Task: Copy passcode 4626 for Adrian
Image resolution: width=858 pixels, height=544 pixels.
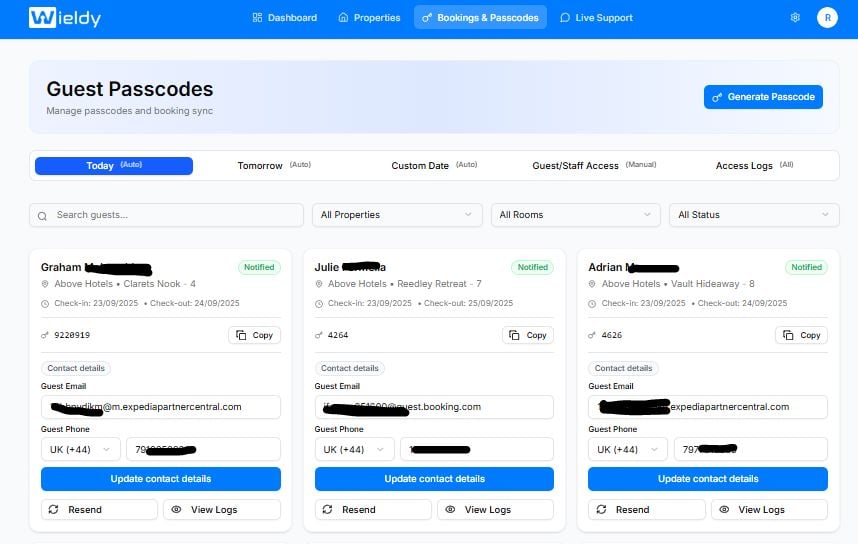Action: click(801, 335)
